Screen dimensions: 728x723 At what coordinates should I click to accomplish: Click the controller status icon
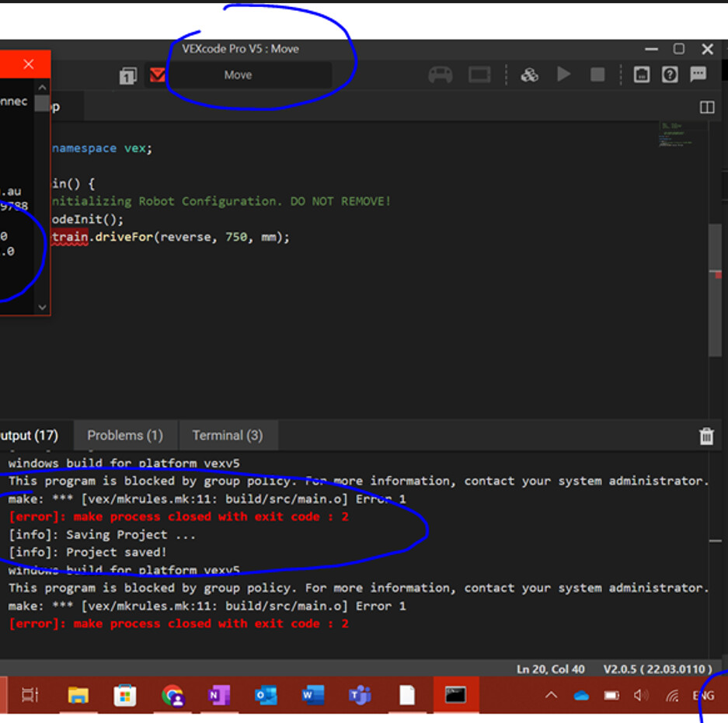click(x=441, y=75)
